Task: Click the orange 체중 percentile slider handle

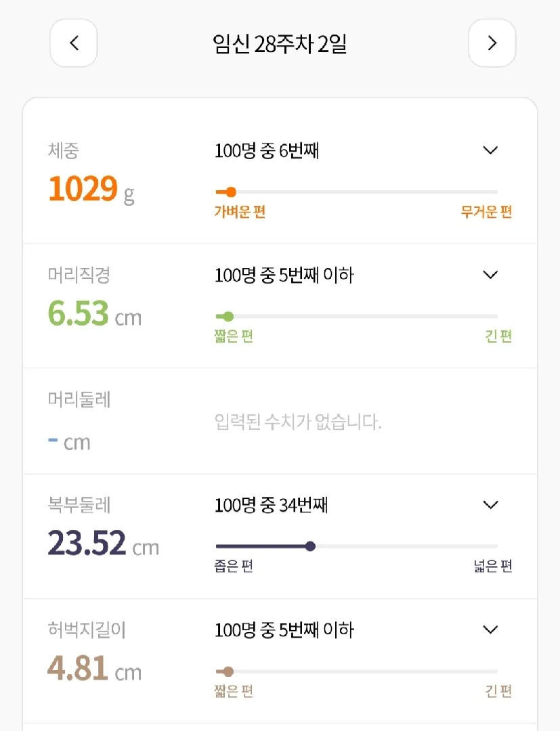Action: click(x=231, y=192)
